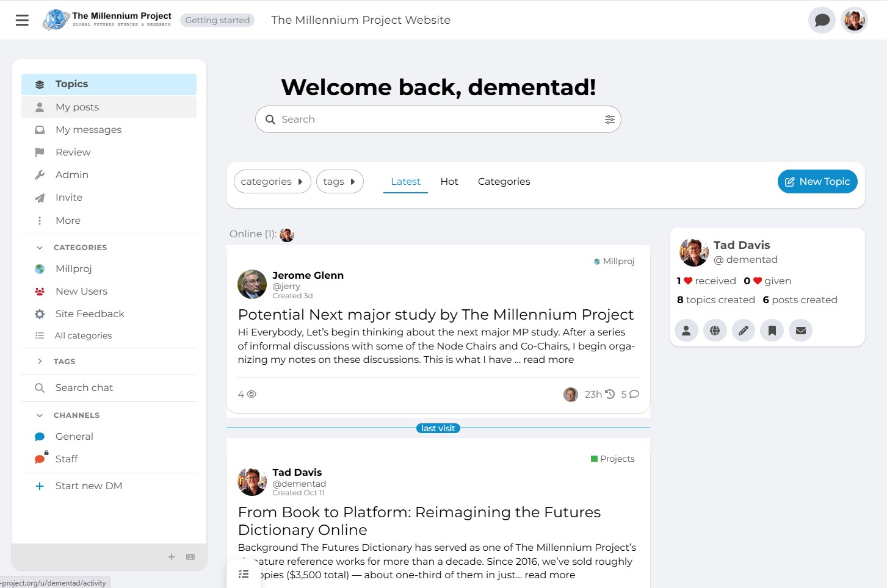Click the user profile icon in profile card

click(686, 331)
